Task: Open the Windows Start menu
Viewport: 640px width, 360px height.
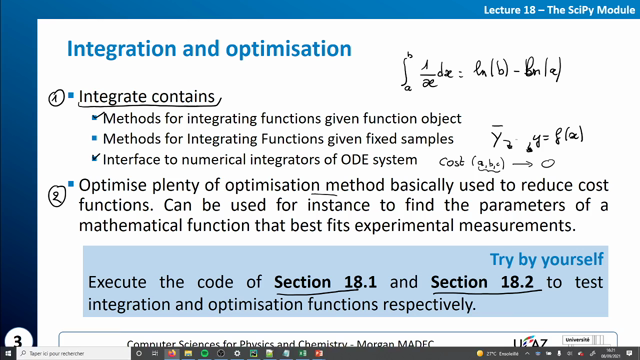Action: coord(8,353)
